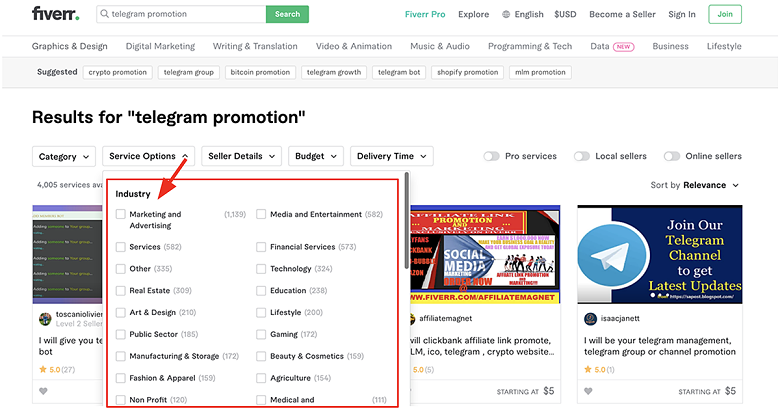Select telegram bot suggestion

tap(399, 72)
